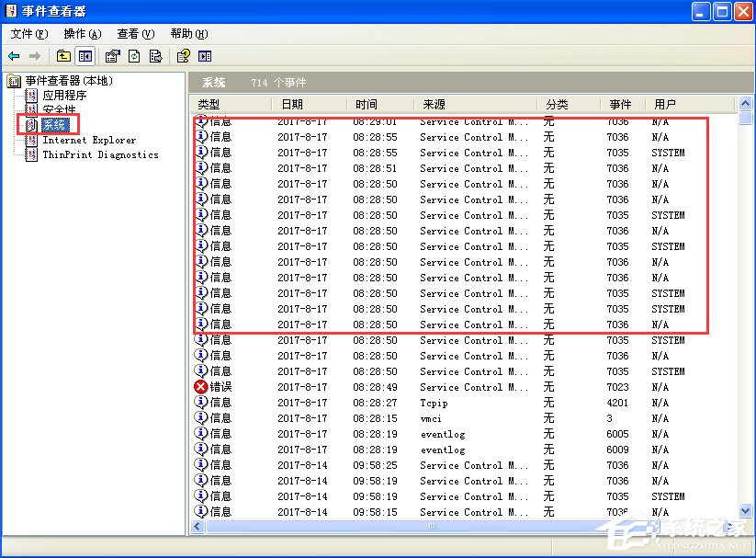Click the info icon on the first 信息 event

(x=200, y=121)
